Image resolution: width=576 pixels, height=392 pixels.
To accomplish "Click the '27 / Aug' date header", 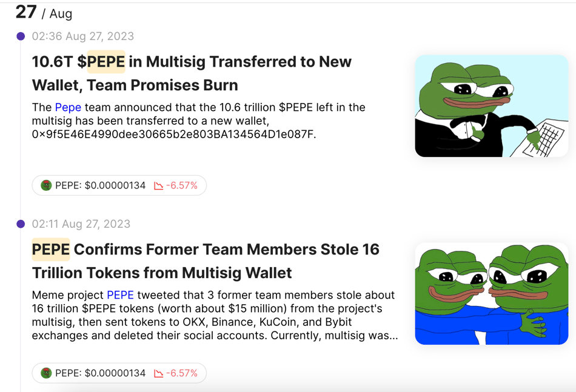I will 44,13.
